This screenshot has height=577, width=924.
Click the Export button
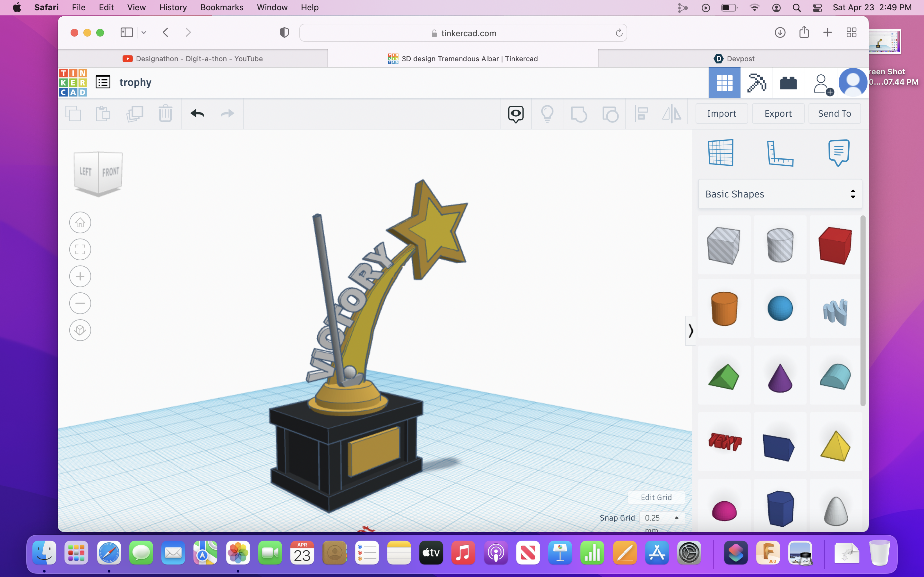pyautogui.click(x=778, y=114)
